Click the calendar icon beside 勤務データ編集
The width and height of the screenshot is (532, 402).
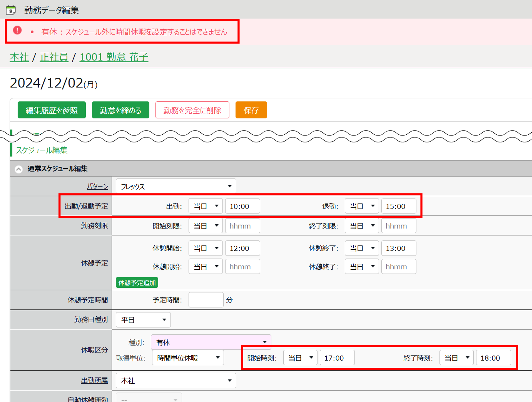pos(11,10)
